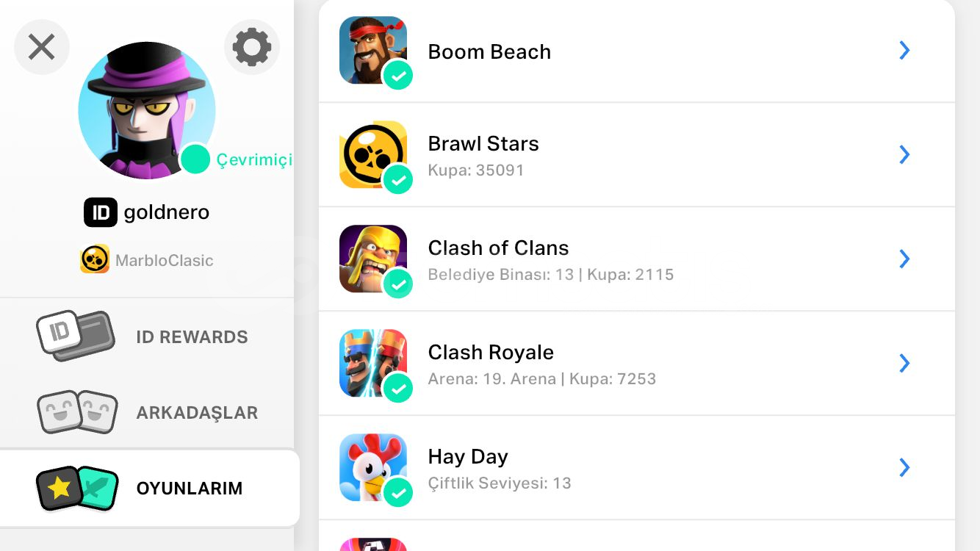Tap the profile avatar picture
980x551 pixels.
click(x=146, y=110)
